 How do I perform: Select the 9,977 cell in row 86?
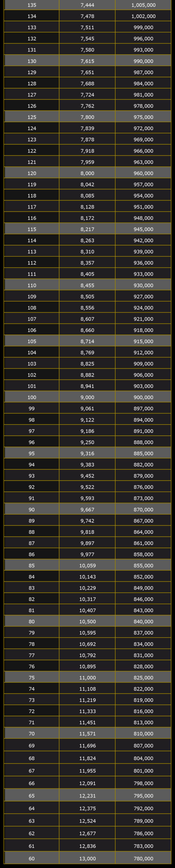point(87,554)
